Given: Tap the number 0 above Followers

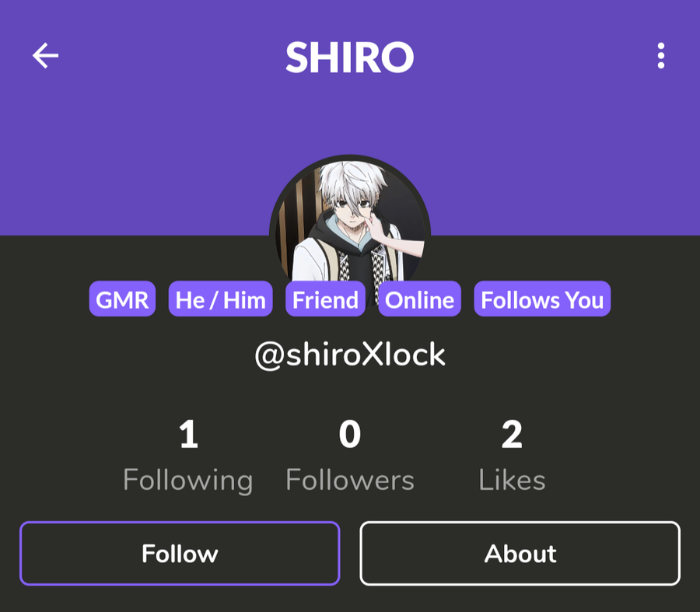Looking at the screenshot, I should pyautogui.click(x=350, y=435).
